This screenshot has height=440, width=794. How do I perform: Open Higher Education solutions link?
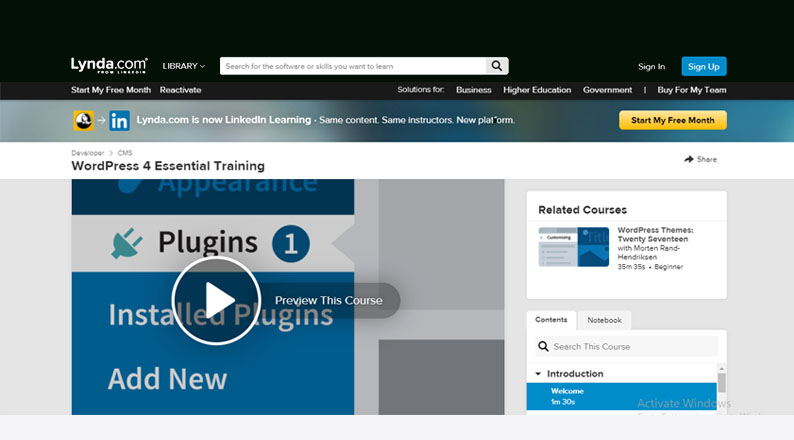[537, 90]
